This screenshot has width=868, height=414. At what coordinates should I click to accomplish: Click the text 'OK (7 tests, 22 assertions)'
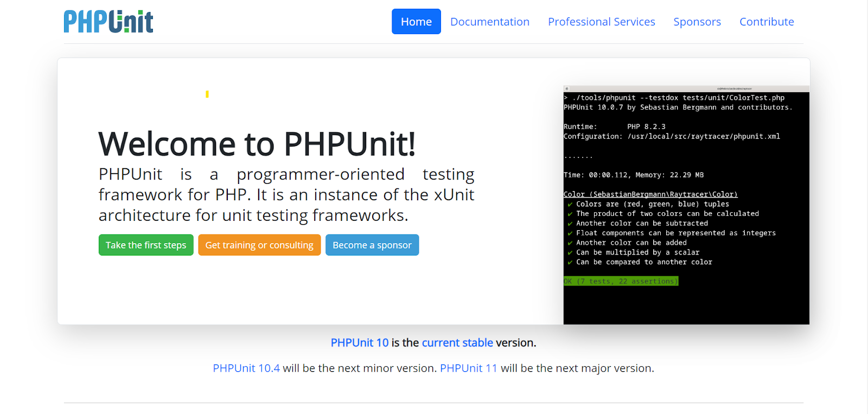point(621,281)
